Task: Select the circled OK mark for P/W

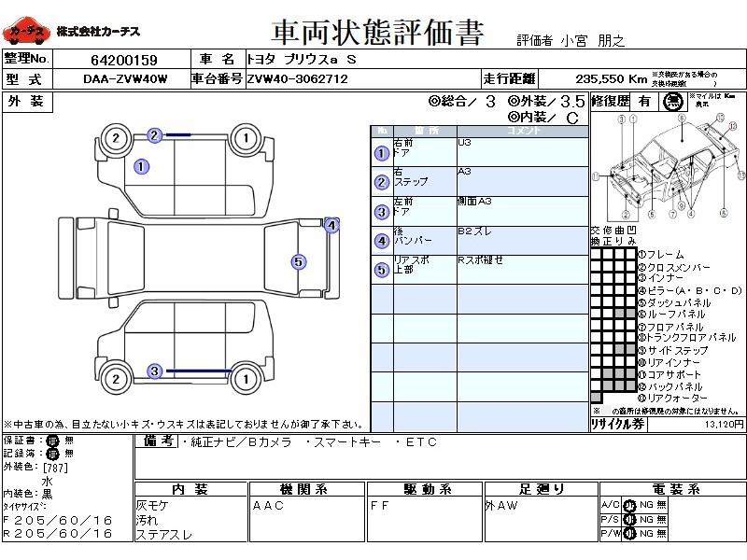Action: pos(628,533)
